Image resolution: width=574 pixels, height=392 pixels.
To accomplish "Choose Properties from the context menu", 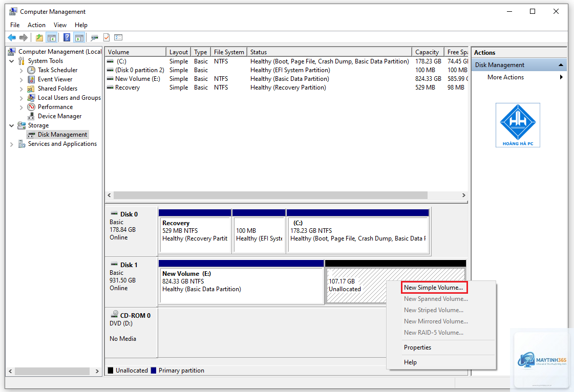I will tap(441, 347).
